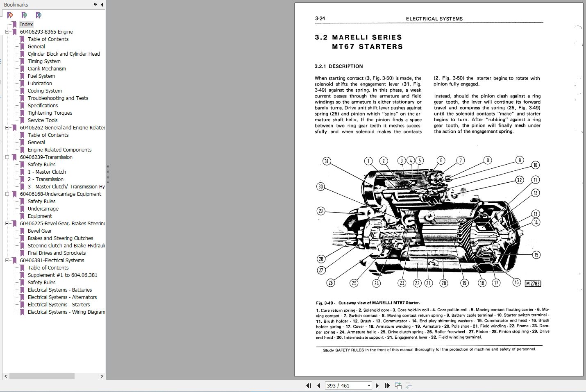This screenshot has height=392, width=586.
Task: Go to the previous page
Action: [x=318, y=385]
